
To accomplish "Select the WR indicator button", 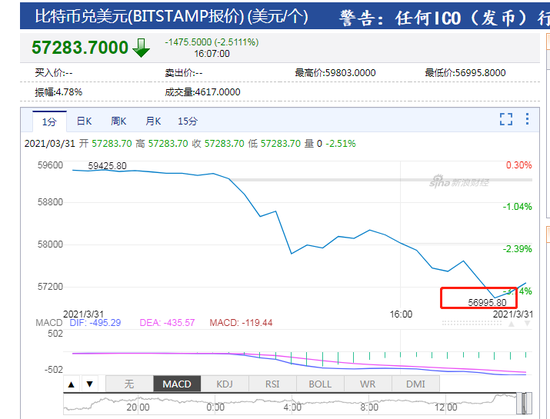I will [x=368, y=384].
